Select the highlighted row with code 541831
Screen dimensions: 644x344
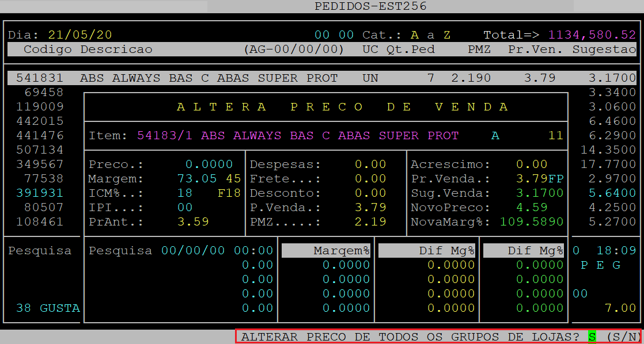(x=321, y=78)
